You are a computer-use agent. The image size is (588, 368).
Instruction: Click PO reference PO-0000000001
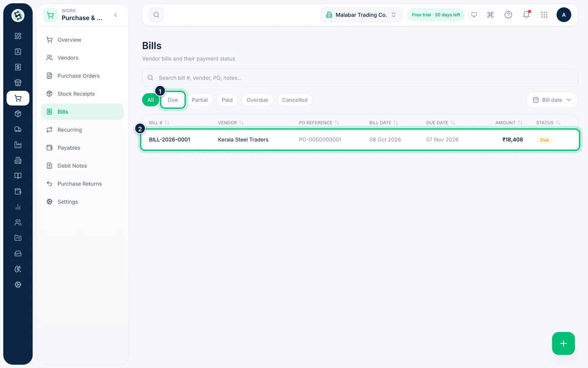coord(320,139)
